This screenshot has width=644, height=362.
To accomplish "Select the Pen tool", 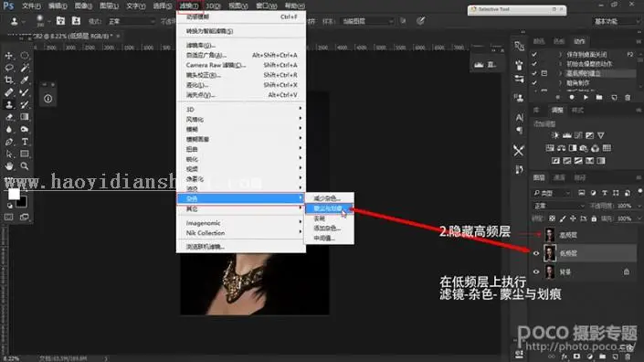I will pos(9,142).
